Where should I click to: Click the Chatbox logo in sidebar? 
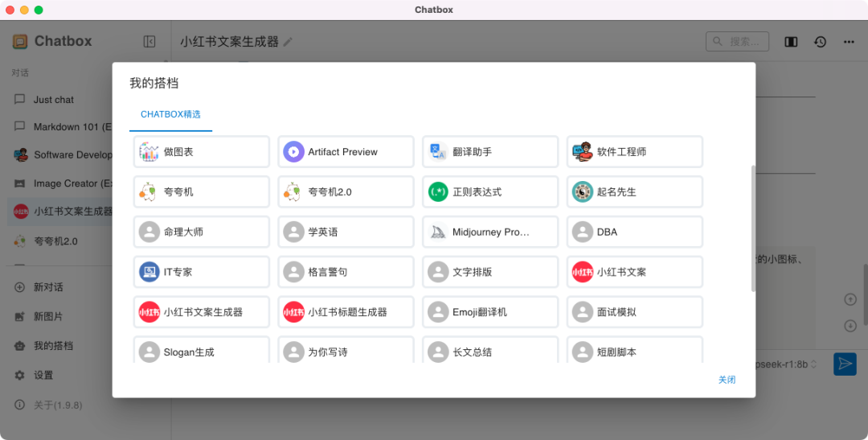tap(20, 41)
